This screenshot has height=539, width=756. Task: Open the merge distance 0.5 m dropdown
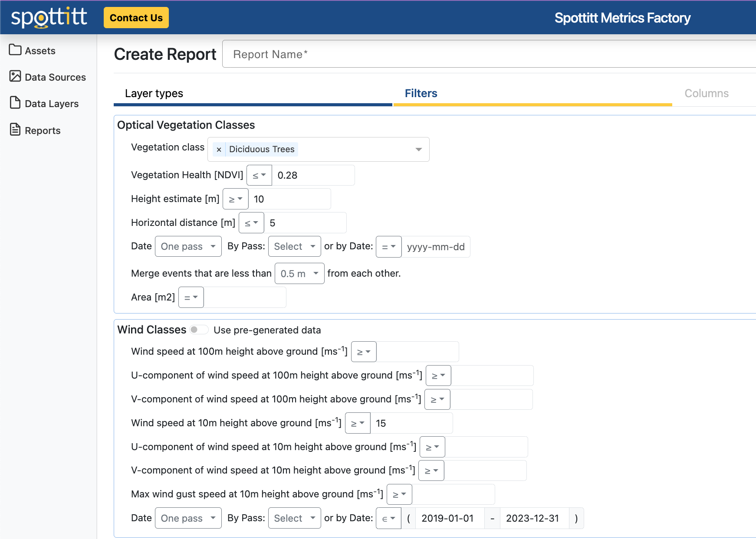pos(299,274)
